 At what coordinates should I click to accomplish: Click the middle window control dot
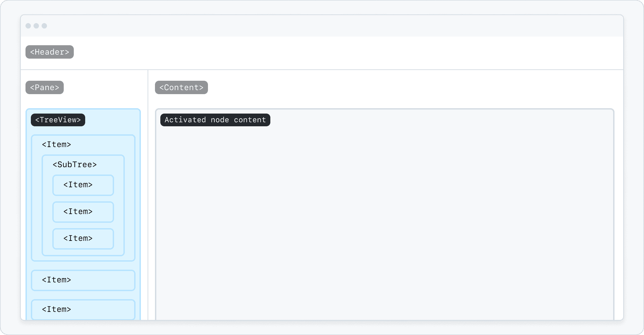[x=36, y=26]
